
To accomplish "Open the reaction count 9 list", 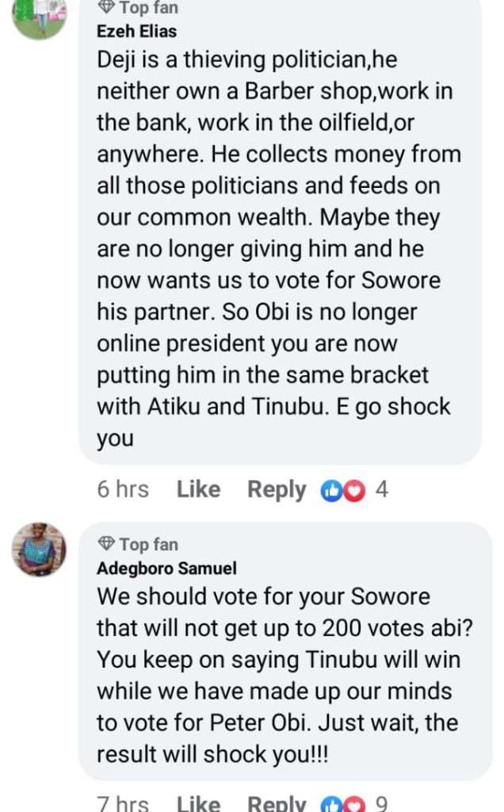I will point(381,804).
